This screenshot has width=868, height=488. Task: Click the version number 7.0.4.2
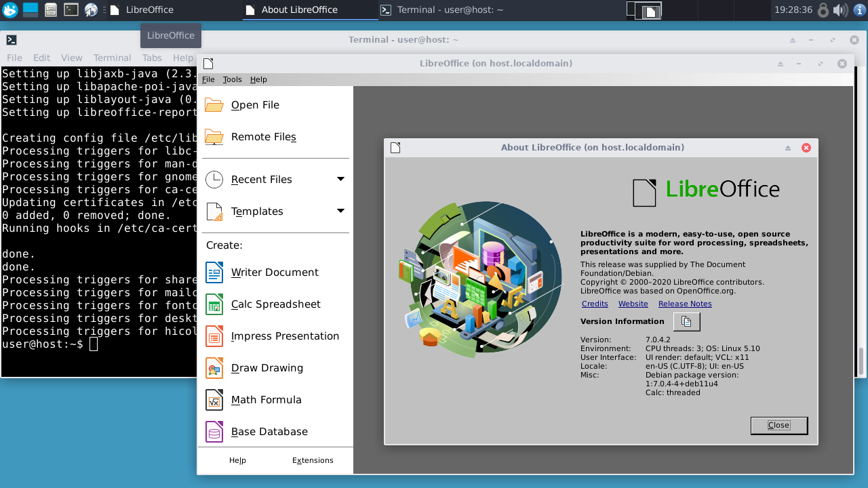point(658,340)
